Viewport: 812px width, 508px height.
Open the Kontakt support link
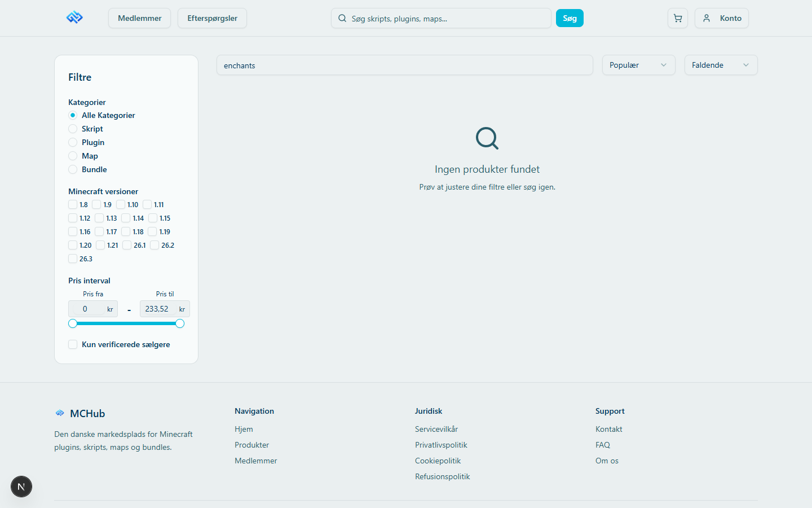pos(608,429)
